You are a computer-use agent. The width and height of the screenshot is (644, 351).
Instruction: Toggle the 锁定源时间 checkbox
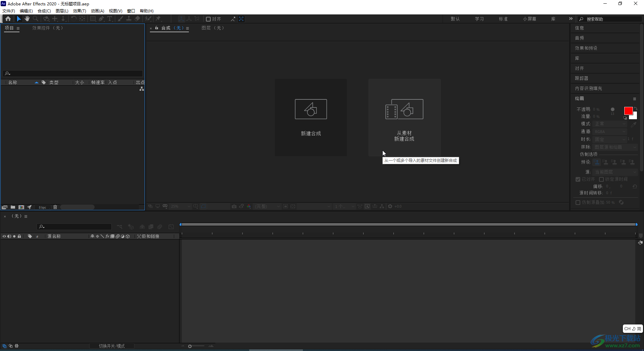pos(601,179)
